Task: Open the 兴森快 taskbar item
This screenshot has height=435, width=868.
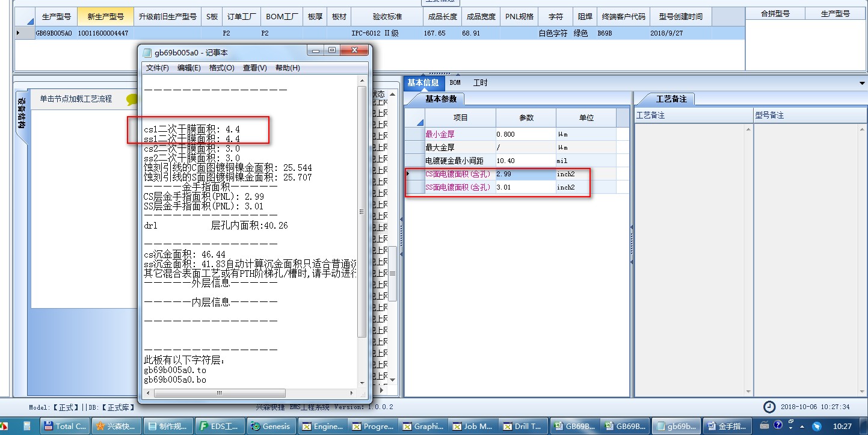Action: pos(117,426)
